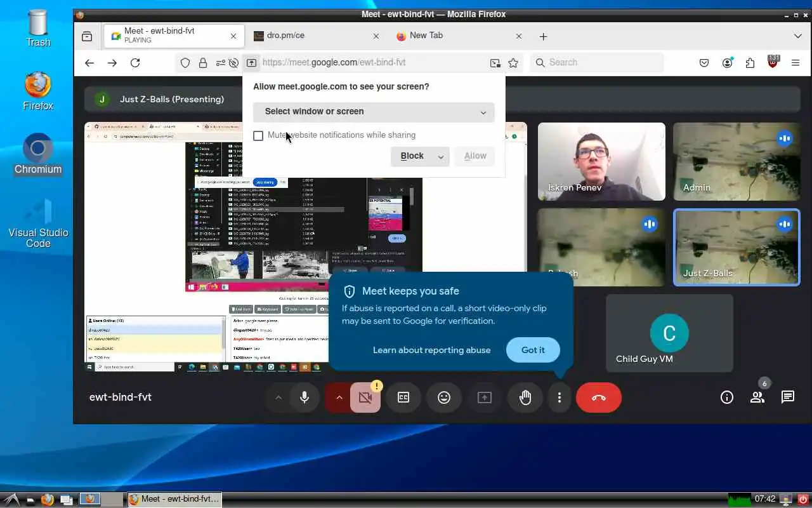Open the Save to Pocket icon
Image resolution: width=812 pixels, height=508 pixels.
pyautogui.click(x=704, y=63)
